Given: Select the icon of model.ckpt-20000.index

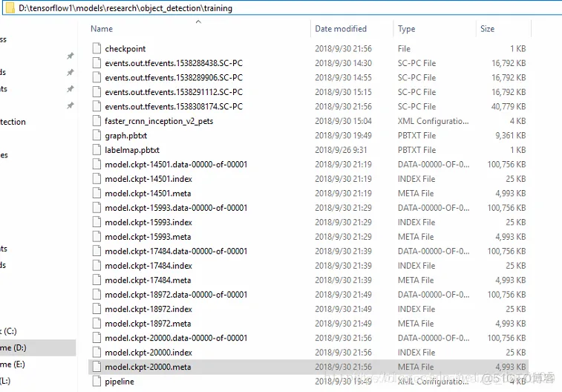Looking at the screenshot, I should (97, 352).
